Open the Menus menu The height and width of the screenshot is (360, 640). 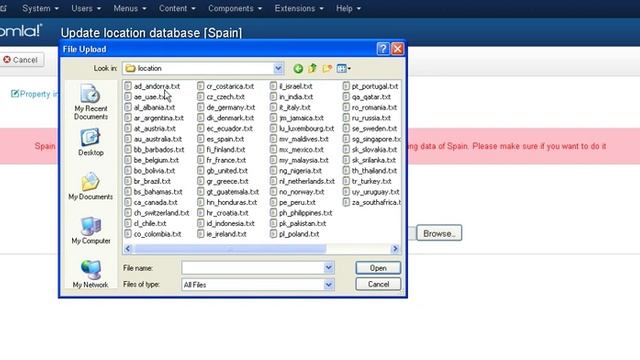[130, 8]
